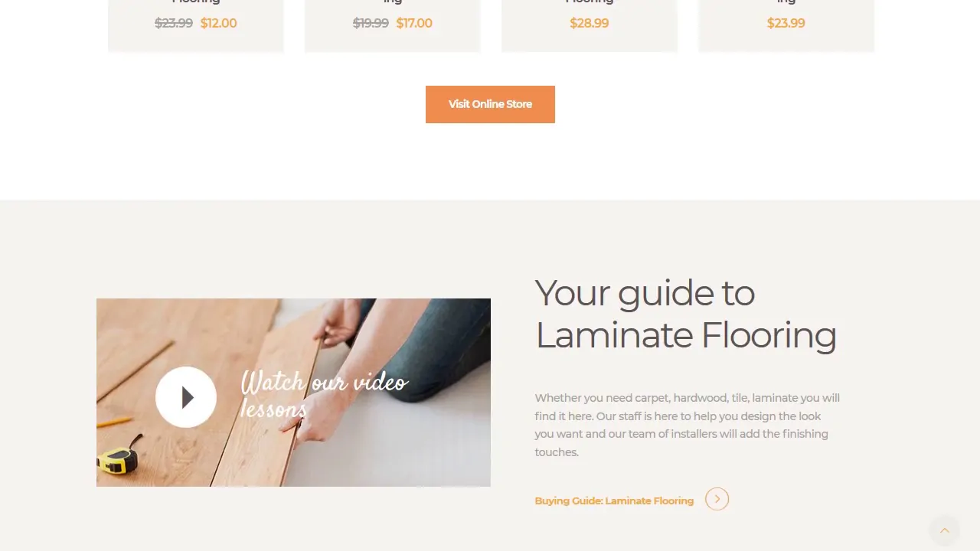Click the paragraph about carpet, hardwood, tile
Viewport: 980px width, 551px height.
click(688, 425)
